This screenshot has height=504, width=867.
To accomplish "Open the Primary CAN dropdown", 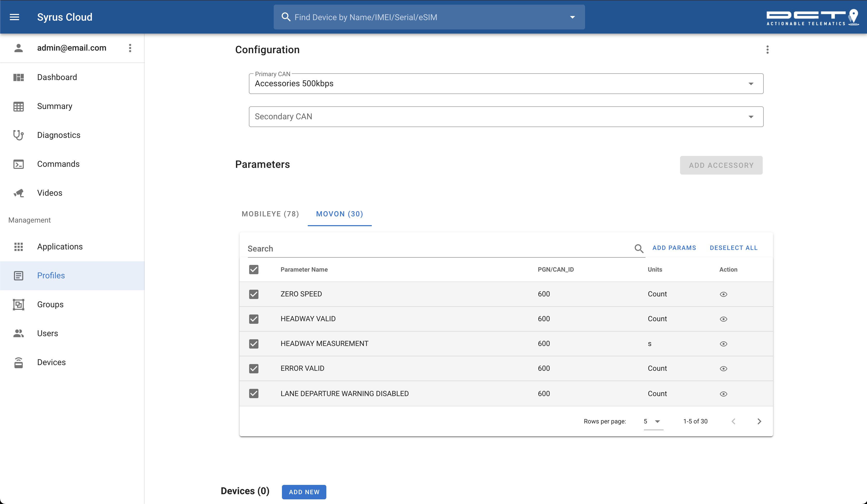I will [x=506, y=84].
